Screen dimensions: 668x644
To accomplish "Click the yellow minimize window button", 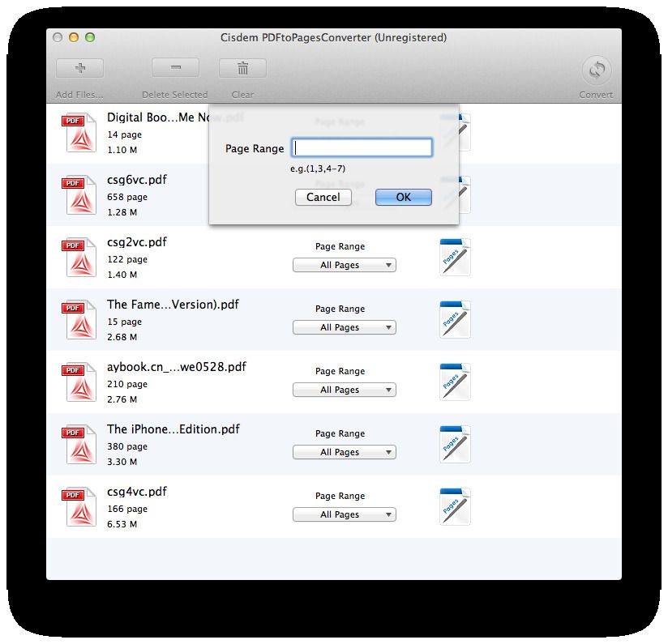I will click(74, 37).
